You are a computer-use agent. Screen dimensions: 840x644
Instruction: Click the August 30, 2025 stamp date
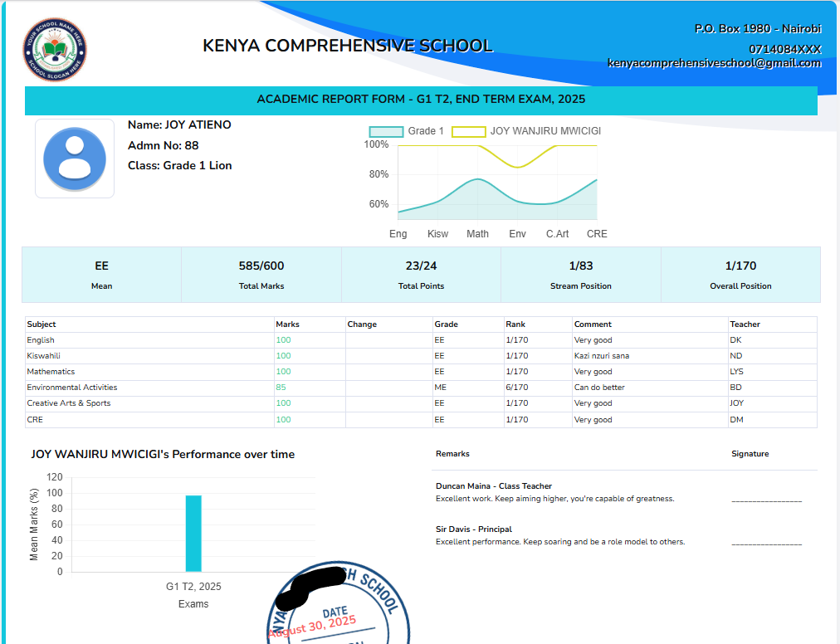tap(312, 627)
